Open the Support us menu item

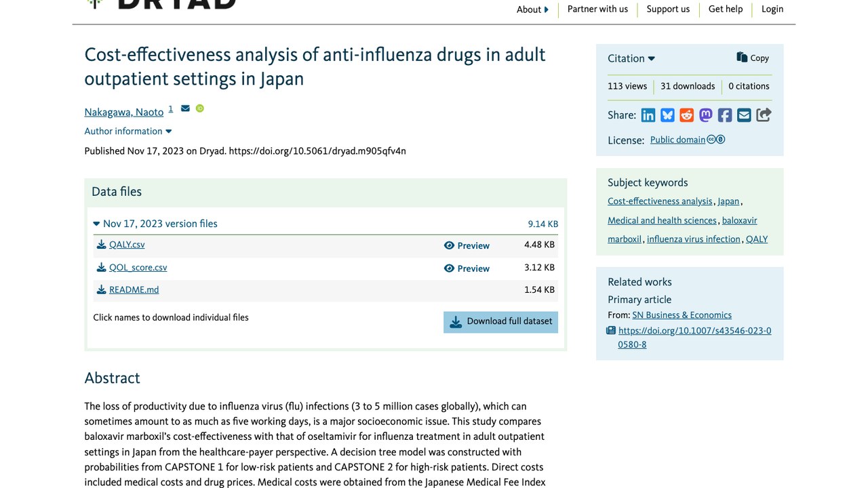(668, 9)
